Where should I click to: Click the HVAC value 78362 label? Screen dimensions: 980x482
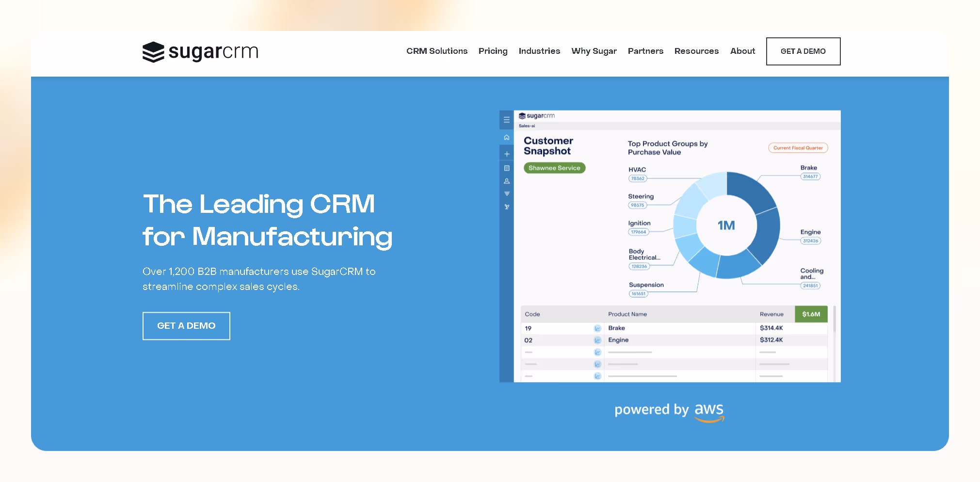pyautogui.click(x=637, y=178)
